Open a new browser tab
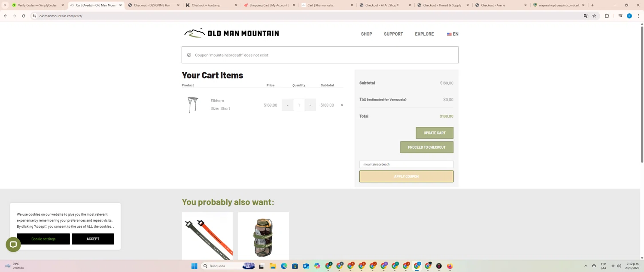The height and width of the screenshot is (272, 644). (x=592, y=5)
